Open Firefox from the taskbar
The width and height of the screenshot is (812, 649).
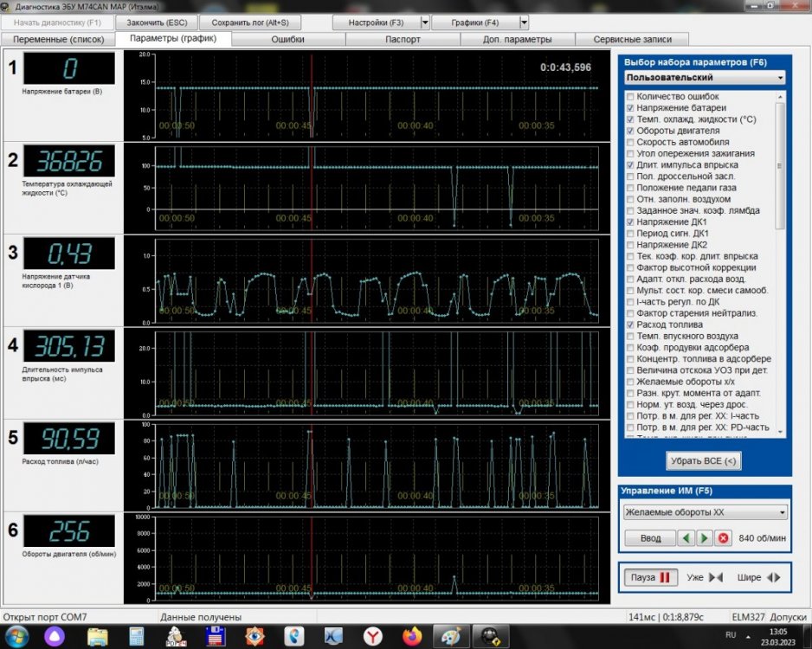411,636
